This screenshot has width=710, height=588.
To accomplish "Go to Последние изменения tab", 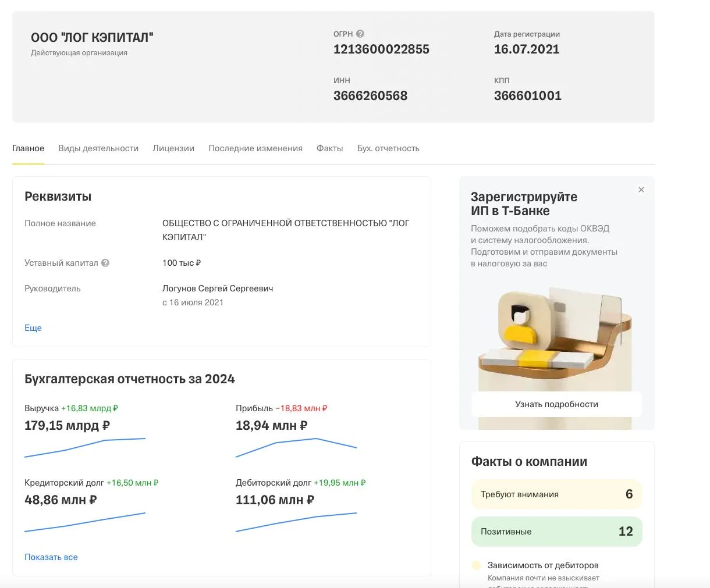I will 255,148.
